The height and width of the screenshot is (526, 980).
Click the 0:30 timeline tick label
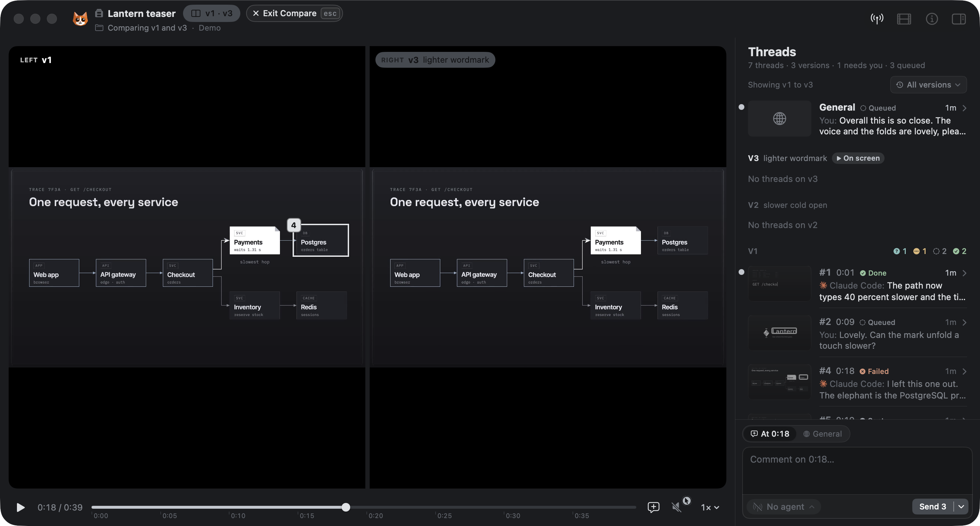pyautogui.click(x=512, y=516)
